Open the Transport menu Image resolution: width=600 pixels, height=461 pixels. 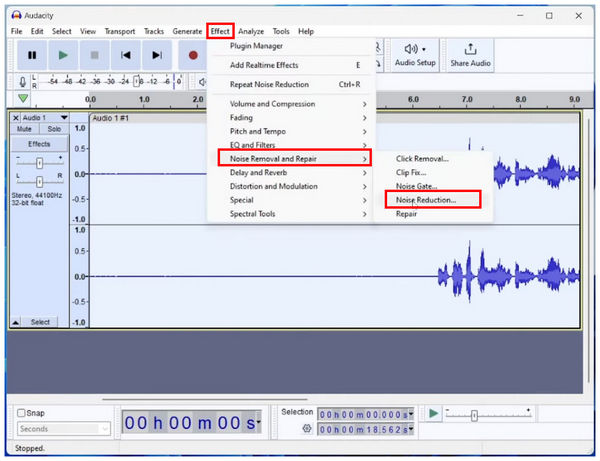pyautogui.click(x=120, y=31)
